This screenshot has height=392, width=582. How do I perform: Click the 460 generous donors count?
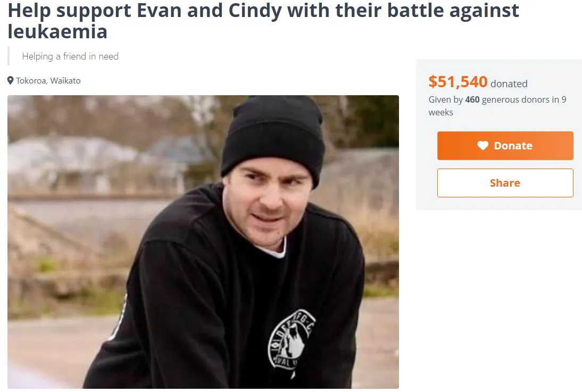click(472, 100)
